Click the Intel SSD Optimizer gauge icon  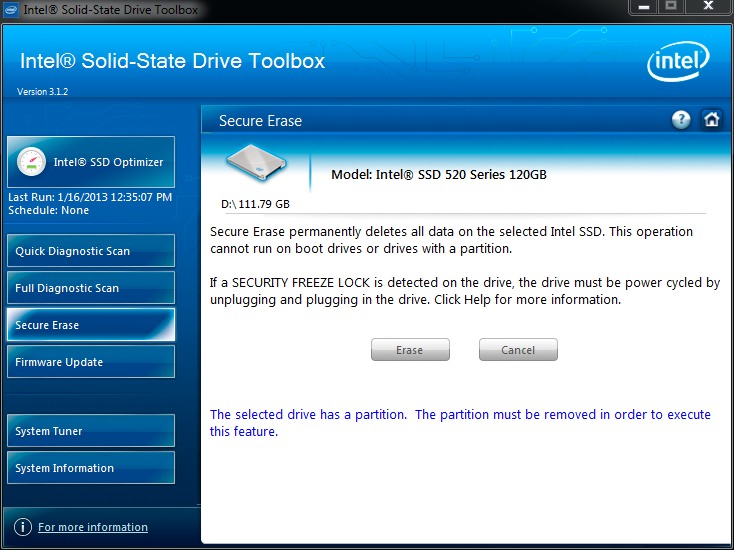31,162
